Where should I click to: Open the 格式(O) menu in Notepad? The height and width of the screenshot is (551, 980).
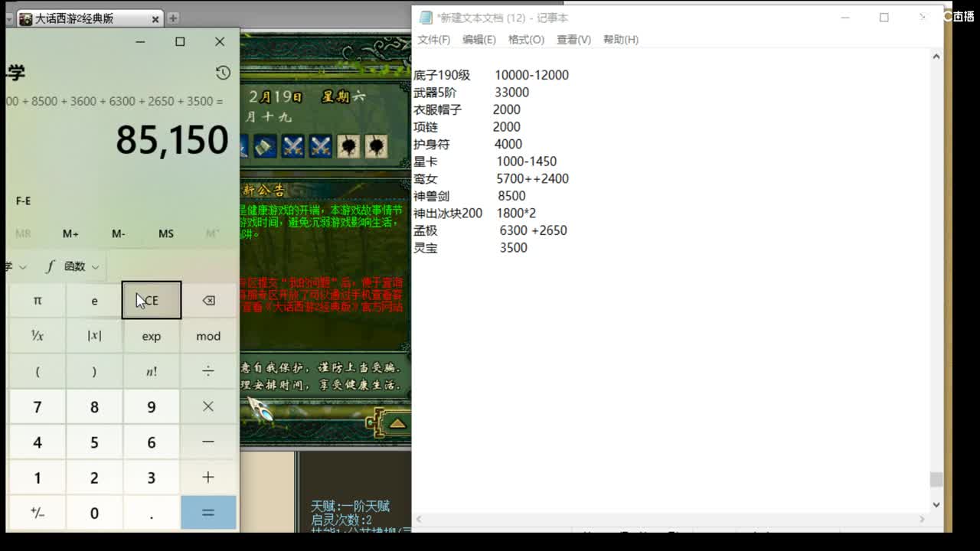pos(526,39)
